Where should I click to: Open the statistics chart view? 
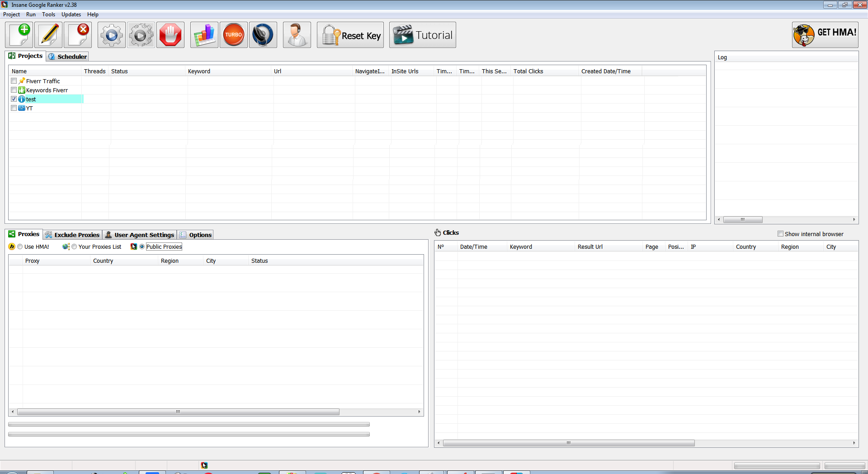tap(204, 35)
